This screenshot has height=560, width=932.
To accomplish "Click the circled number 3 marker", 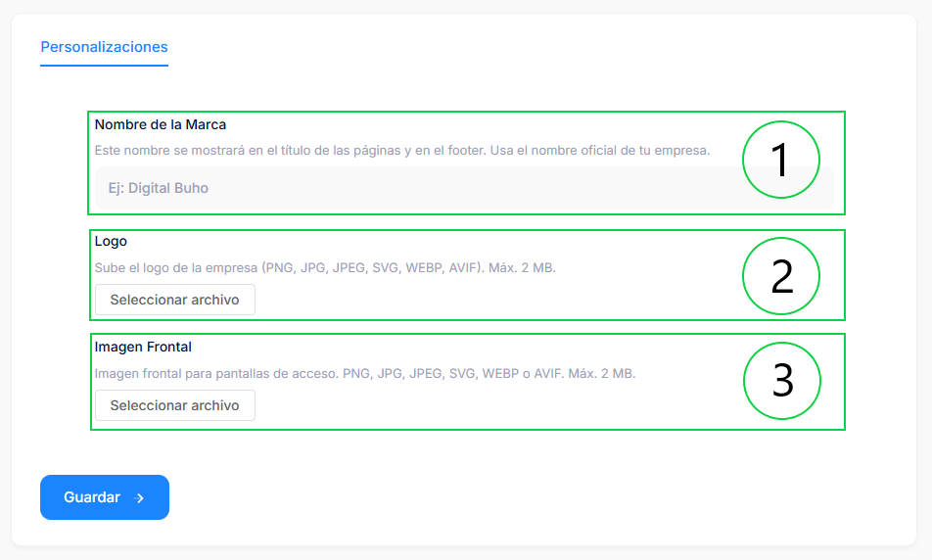I will [x=781, y=381].
